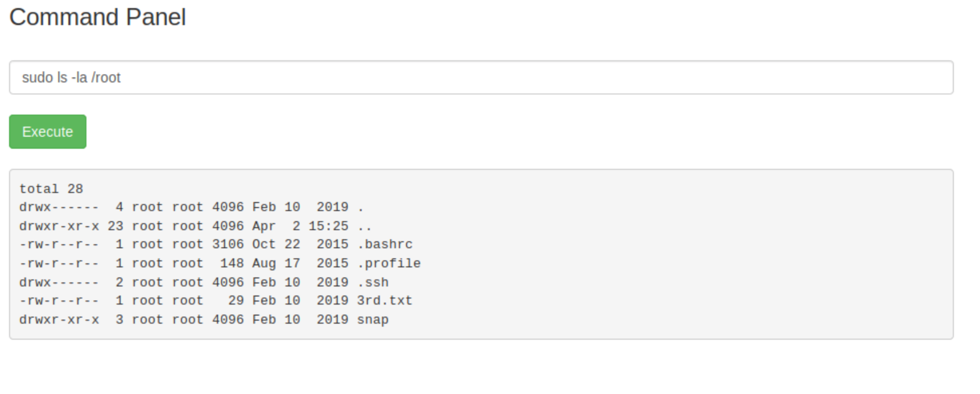Click the .profile filename in output
The width and height of the screenshot is (980, 394).
(x=389, y=263)
